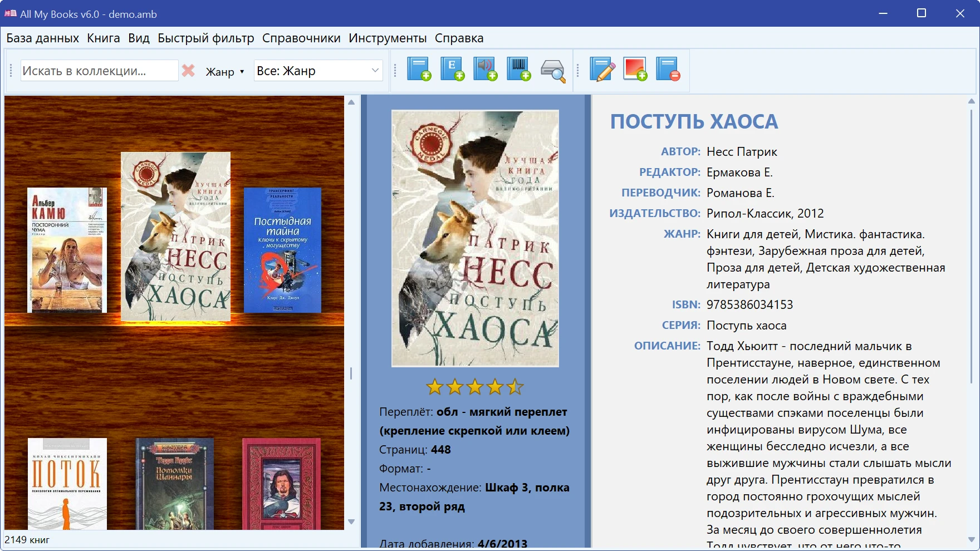This screenshot has height=551, width=980.
Task: Click the details panel scroll up arrow
Action: click(x=972, y=101)
